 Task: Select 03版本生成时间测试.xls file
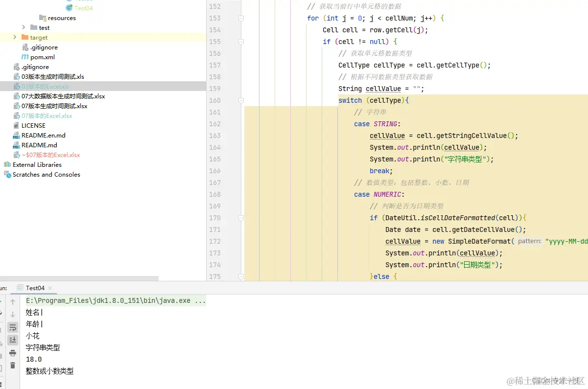pyautogui.click(x=53, y=77)
